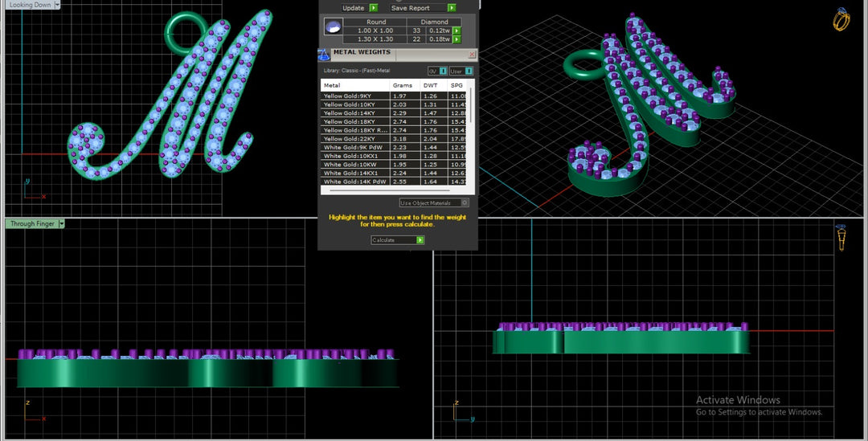
Task: Select the White Gold:10KW row
Action: pyautogui.click(x=354, y=165)
